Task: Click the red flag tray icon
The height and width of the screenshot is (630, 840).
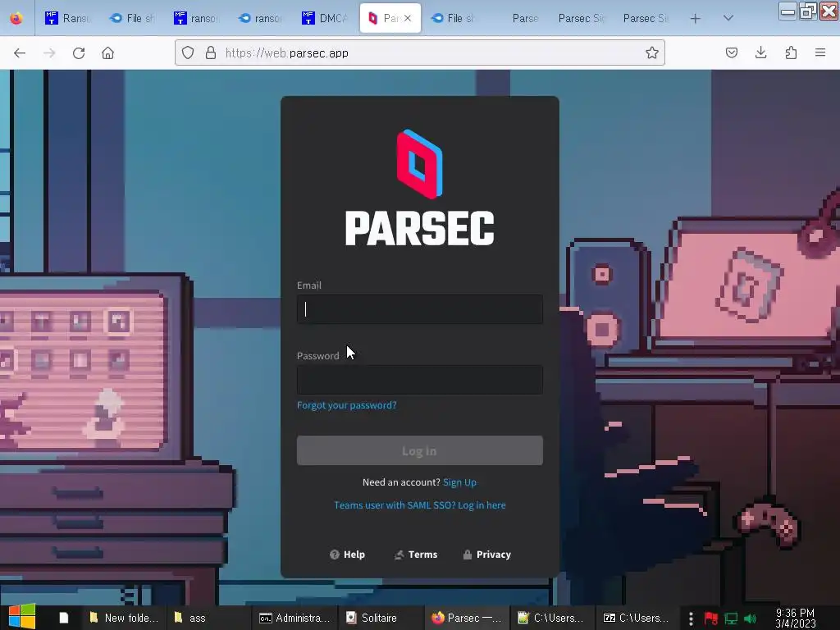Action: 711,619
